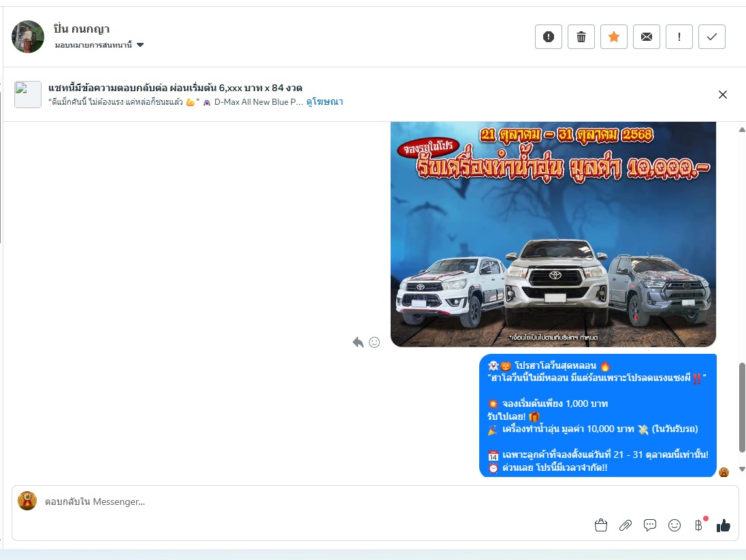Open the Halloween truck promo image

point(553,234)
